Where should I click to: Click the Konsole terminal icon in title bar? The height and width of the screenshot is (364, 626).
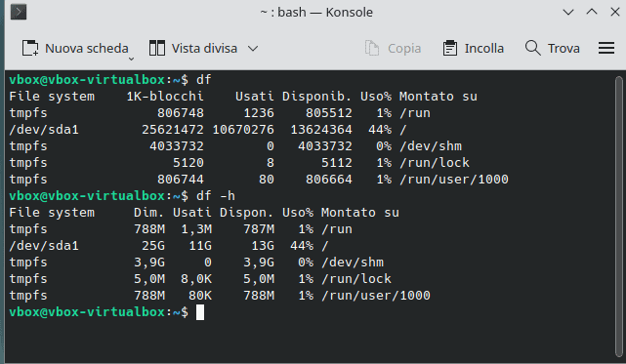click(x=19, y=12)
